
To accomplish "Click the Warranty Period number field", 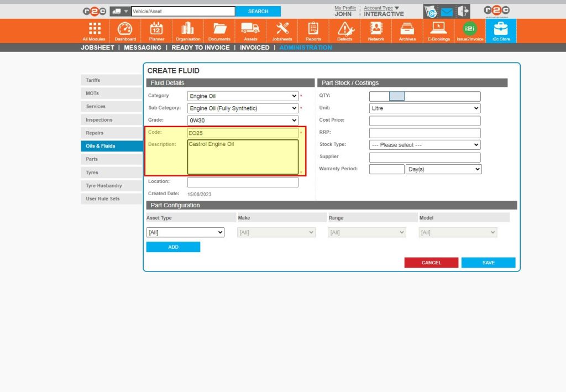I will point(386,169).
